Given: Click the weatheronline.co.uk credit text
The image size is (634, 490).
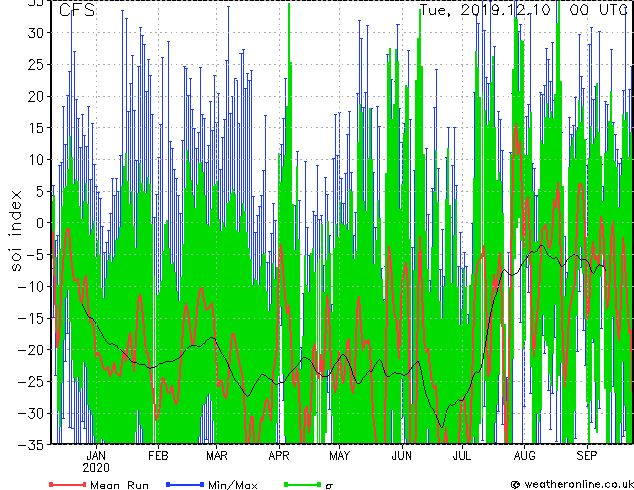Looking at the screenshot, I should [x=578, y=484].
